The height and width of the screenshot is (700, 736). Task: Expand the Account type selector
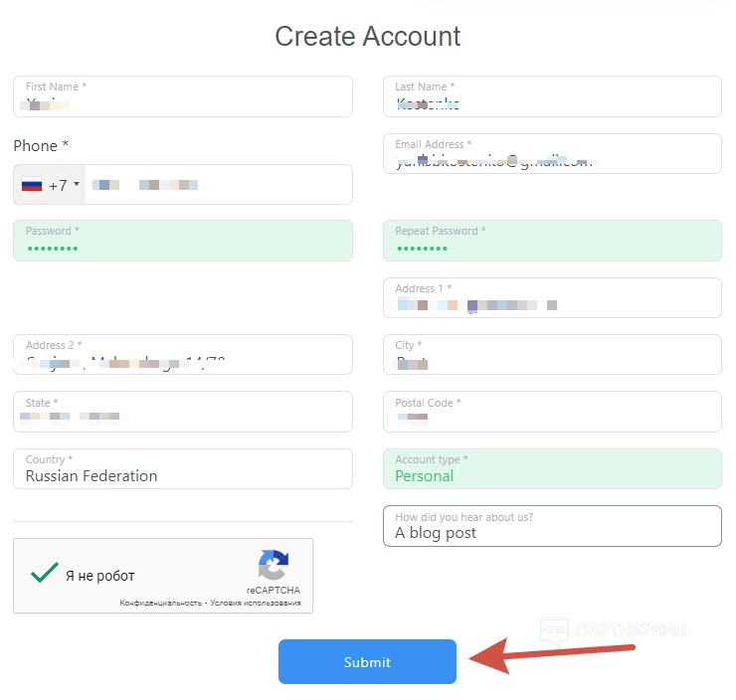tap(552, 469)
